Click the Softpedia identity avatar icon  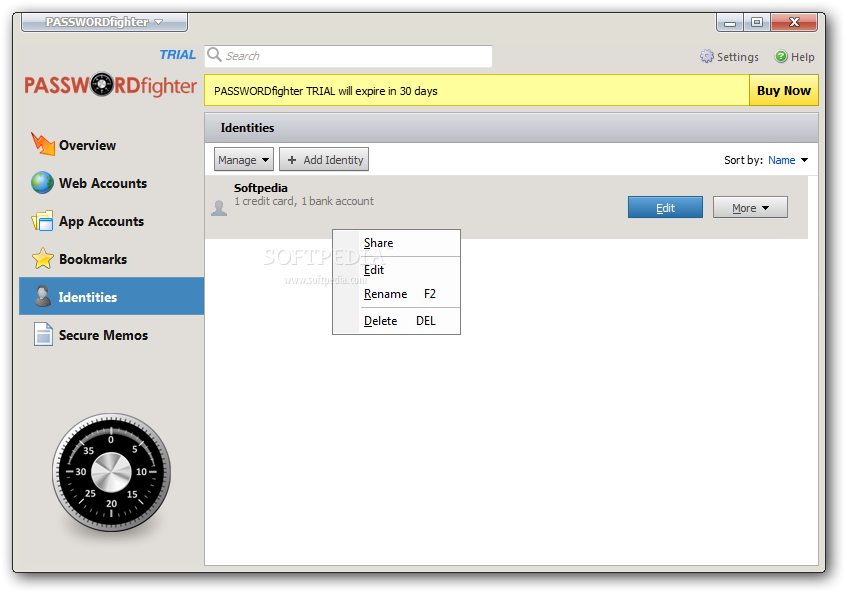(219, 208)
